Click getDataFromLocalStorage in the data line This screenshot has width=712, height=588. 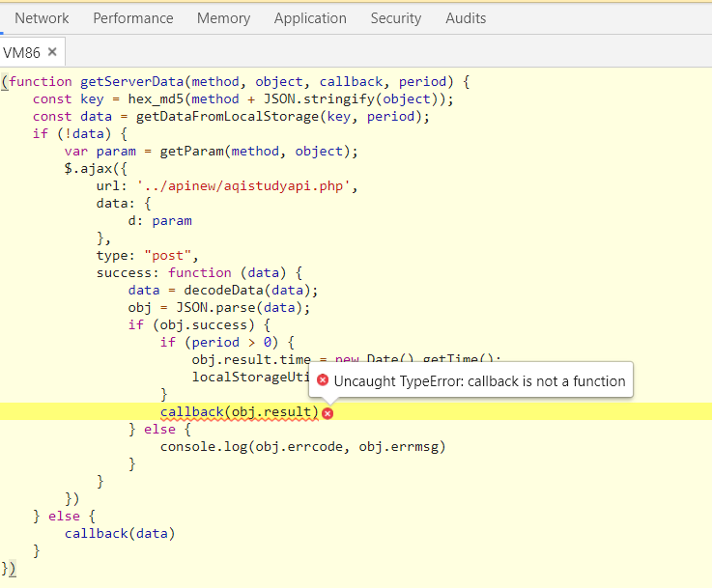click(227, 117)
